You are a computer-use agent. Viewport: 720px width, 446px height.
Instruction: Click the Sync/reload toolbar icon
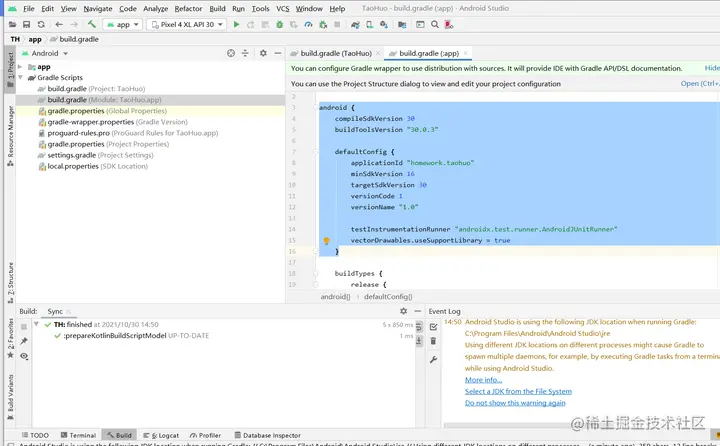(41, 24)
